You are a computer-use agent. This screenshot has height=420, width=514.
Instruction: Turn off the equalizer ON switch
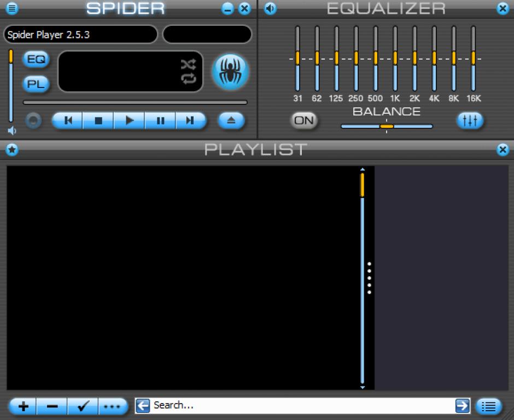(304, 121)
